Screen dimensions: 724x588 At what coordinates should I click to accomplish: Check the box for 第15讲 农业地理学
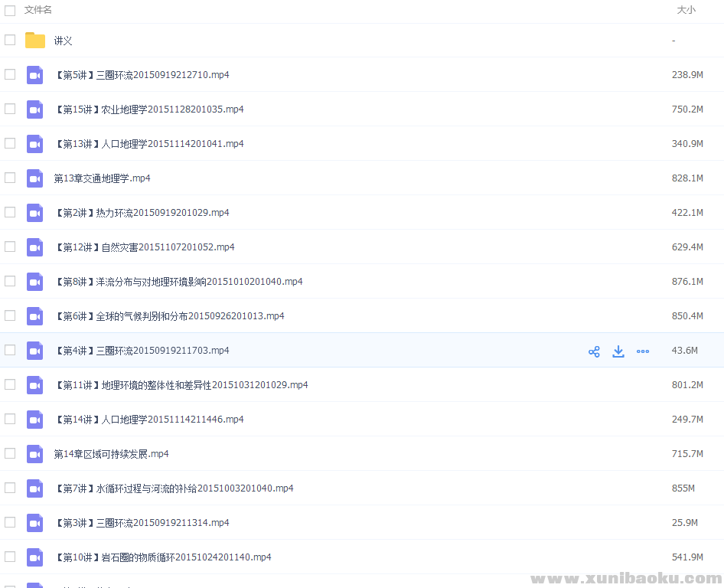click(10, 109)
